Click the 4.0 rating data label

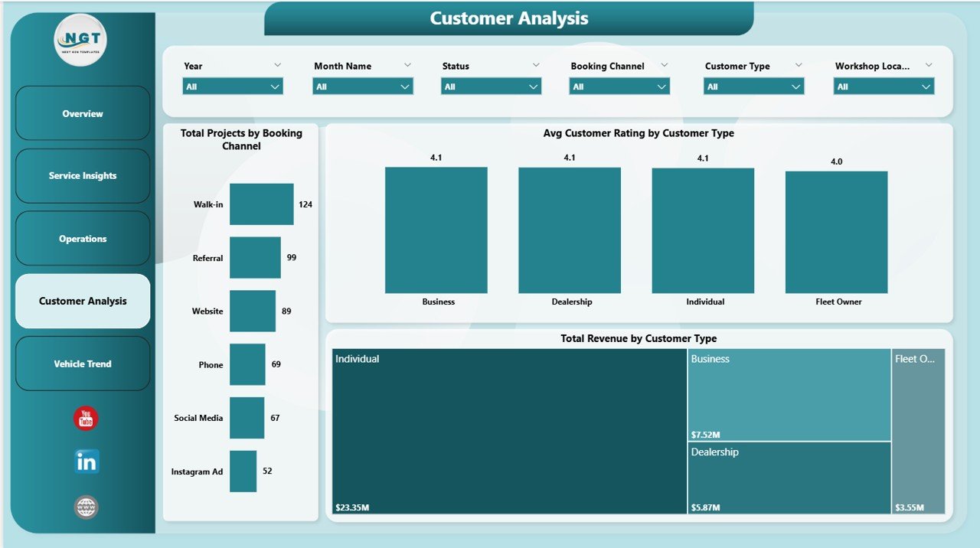[x=836, y=161]
